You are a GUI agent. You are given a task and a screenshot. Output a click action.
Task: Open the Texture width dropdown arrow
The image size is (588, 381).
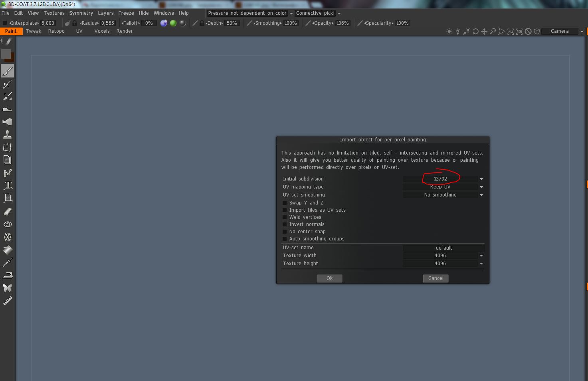[x=481, y=256]
